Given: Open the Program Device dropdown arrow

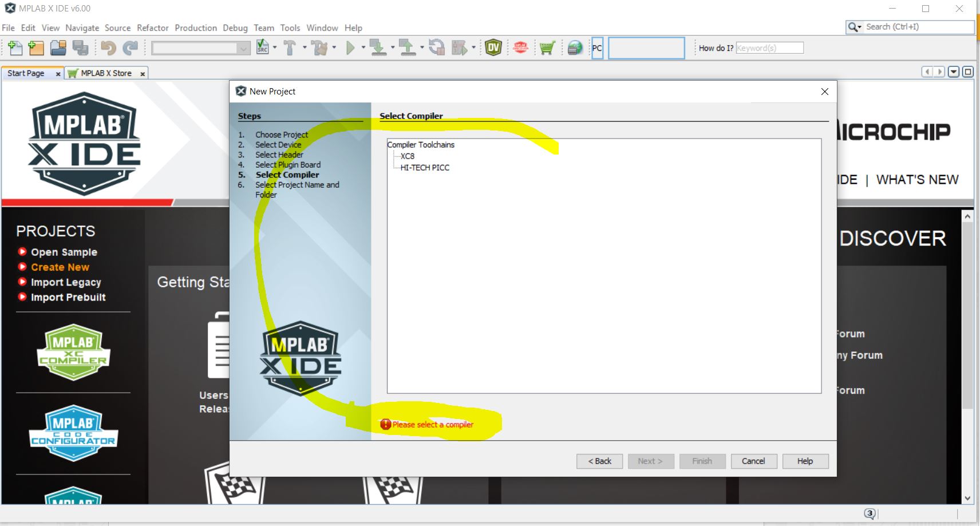Looking at the screenshot, I should pyautogui.click(x=392, y=48).
